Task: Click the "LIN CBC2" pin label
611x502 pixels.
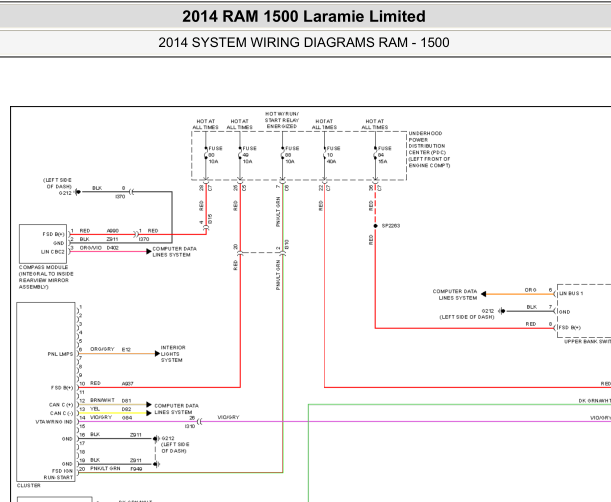Action: 53,252
